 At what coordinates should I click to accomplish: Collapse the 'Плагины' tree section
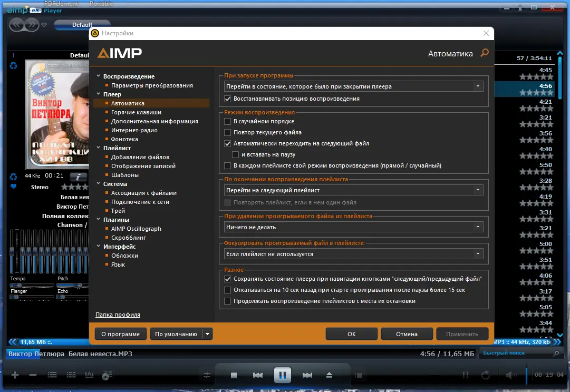(x=98, y=219)
